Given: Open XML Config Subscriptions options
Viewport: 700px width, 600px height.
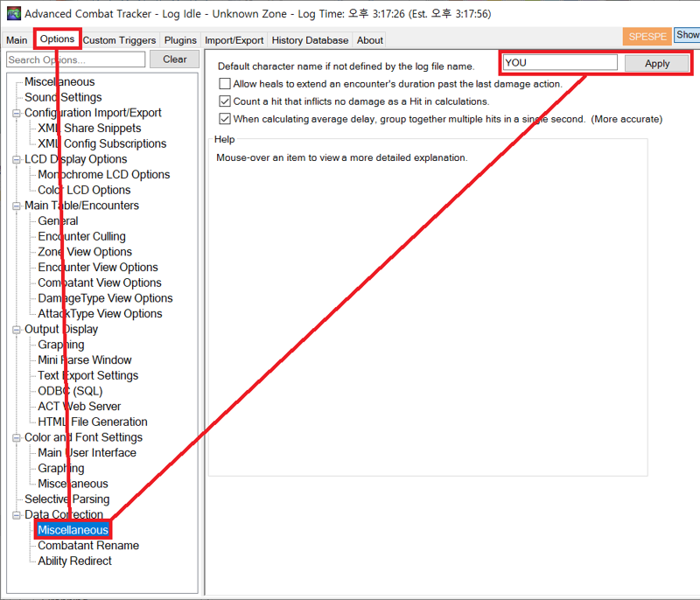Looking at the screenshot, I should coord(101,143).
